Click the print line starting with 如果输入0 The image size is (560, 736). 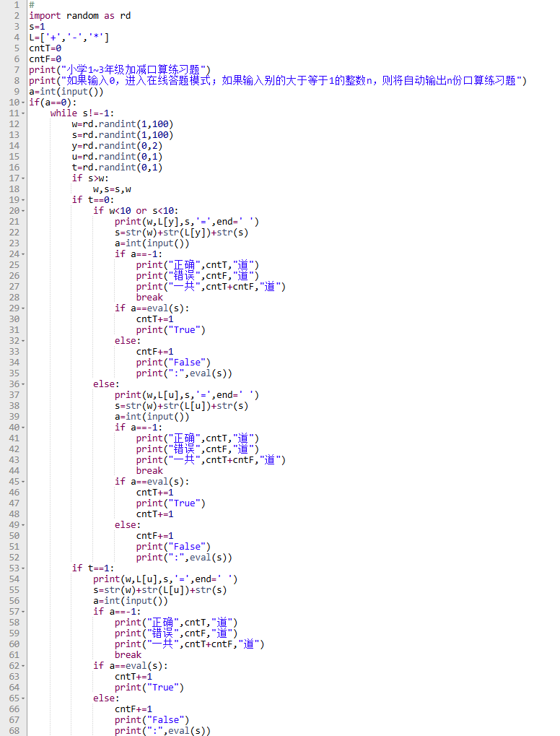(278, 81)
